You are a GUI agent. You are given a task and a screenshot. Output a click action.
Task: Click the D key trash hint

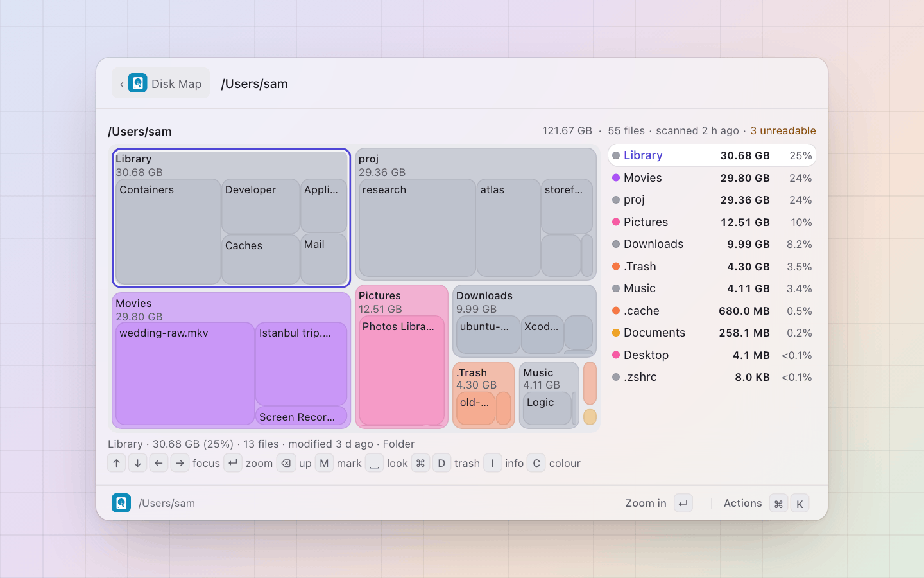pyautogui.click(x=441, y=463)
